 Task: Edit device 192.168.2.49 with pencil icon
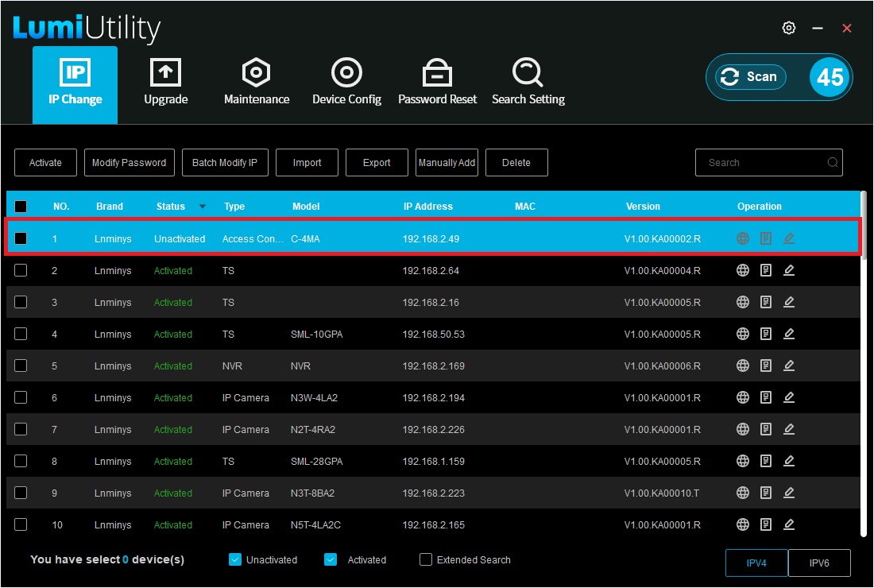pyautogui.click(x=789, y=238)
